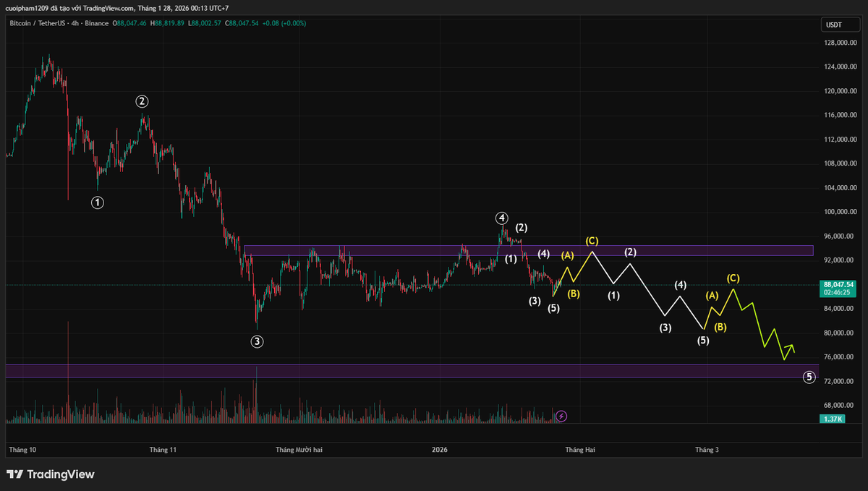Screen dimensions: 868x491
Task: Select the upper purple resistance zone rectangle
Action: click(529, 251)
